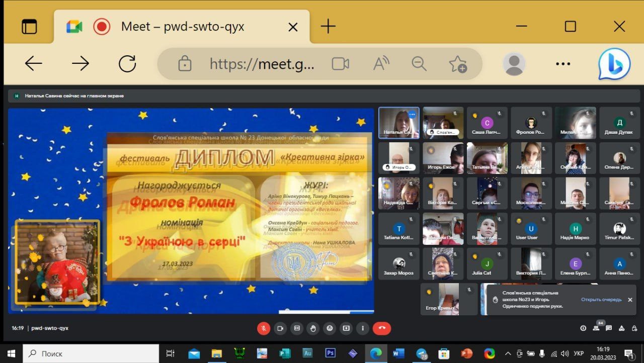Open a new browser tab
Screen dimensions: 644x363
point(328,26)
